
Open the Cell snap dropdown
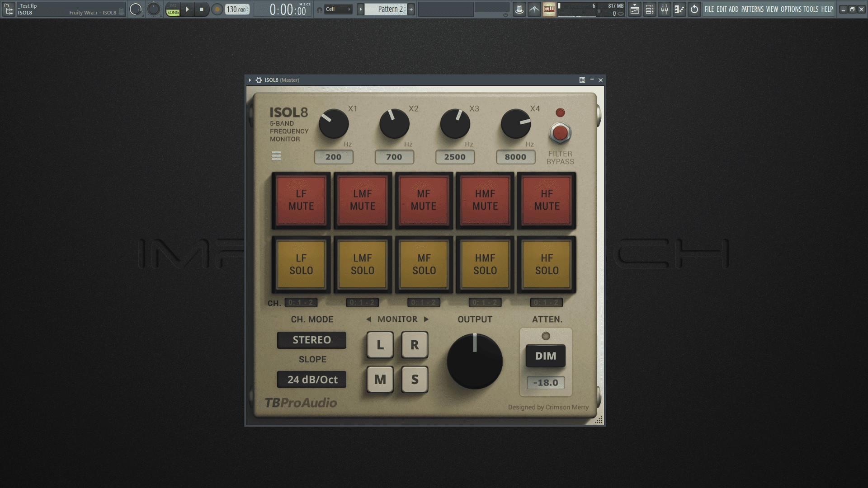click(x=338, y=9)
